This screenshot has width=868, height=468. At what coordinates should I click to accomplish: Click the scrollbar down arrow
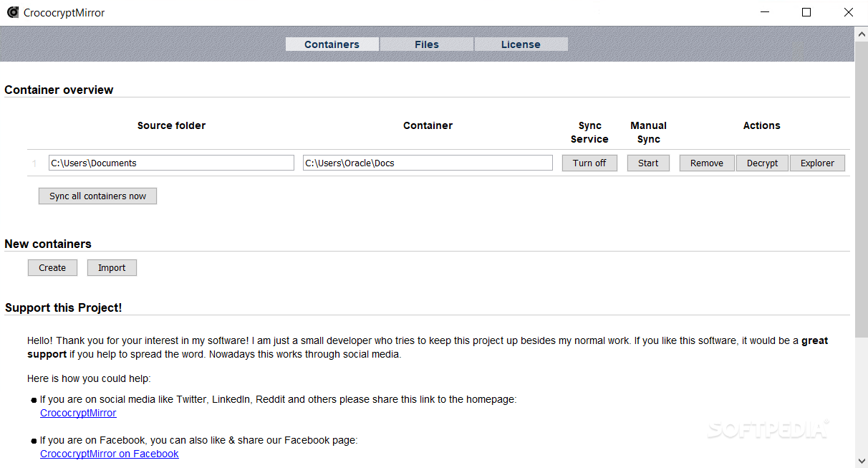[862, 461]
